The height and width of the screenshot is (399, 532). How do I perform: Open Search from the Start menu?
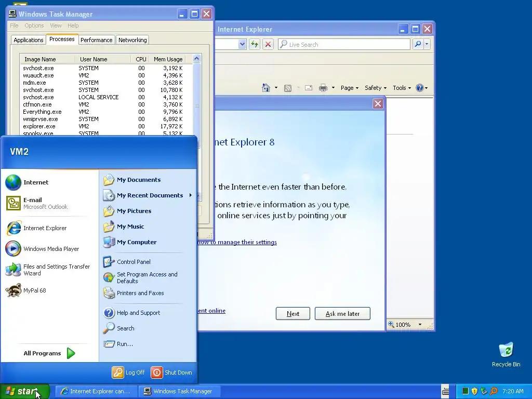click(119, 328)
